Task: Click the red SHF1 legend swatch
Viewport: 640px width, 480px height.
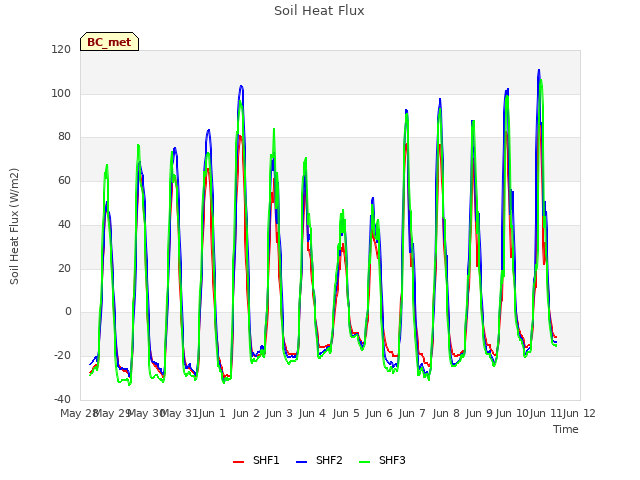Action: pyautogui.click(x=238, y=462)
